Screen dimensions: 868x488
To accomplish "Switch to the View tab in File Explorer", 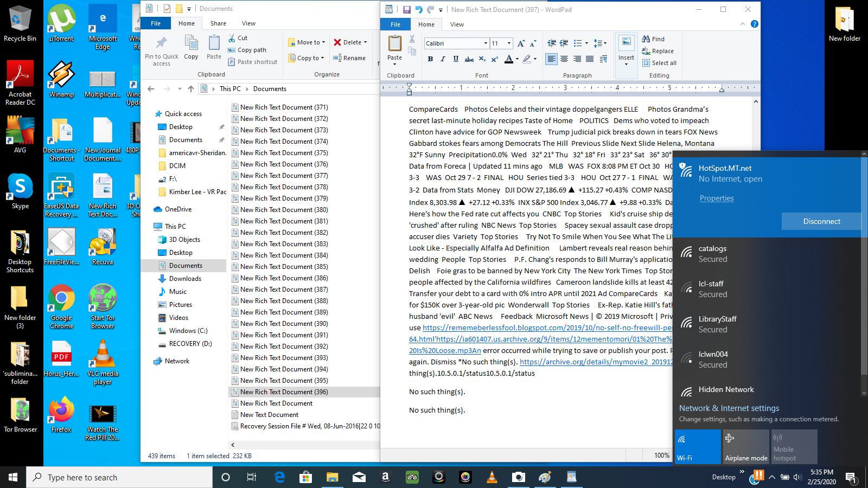I will tap(248, 23).
